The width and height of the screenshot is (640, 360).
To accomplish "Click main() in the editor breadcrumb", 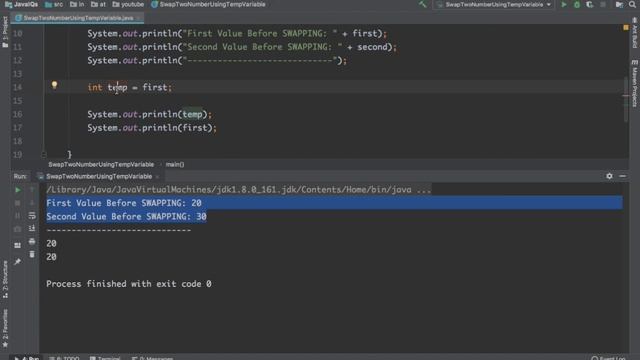I will (x=175, y=164).
